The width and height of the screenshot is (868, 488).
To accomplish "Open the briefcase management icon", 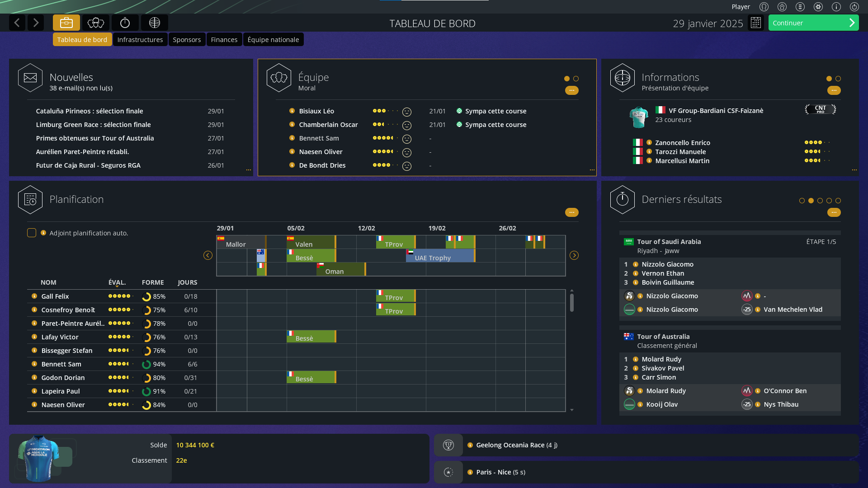I will click(66, 23).
